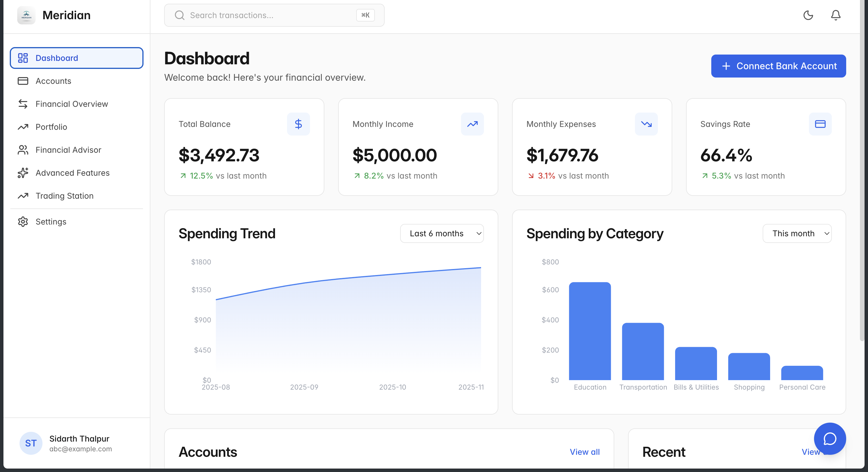Viewport: 868px width, 472px height.
Task: Click the Education bar in chart
Action: (x=590, y=331)
